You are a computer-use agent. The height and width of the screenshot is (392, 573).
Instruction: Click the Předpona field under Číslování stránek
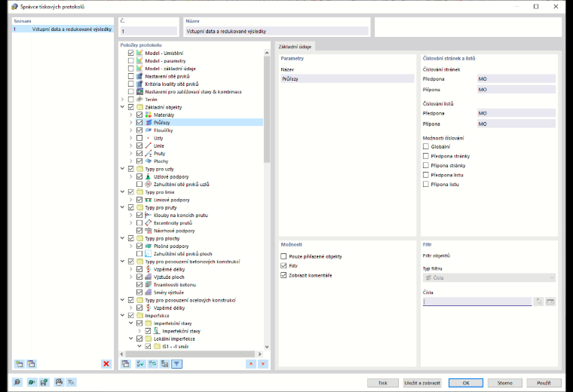coord(516,78)
